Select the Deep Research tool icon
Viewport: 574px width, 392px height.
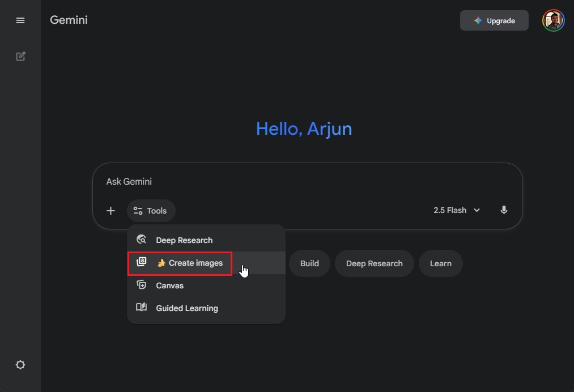coord(141,240)
